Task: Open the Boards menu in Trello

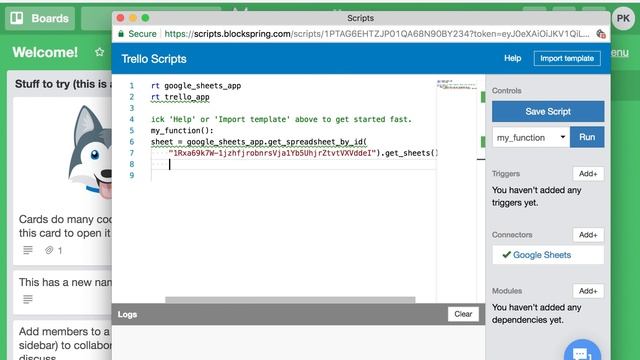Action: [40, 18]
